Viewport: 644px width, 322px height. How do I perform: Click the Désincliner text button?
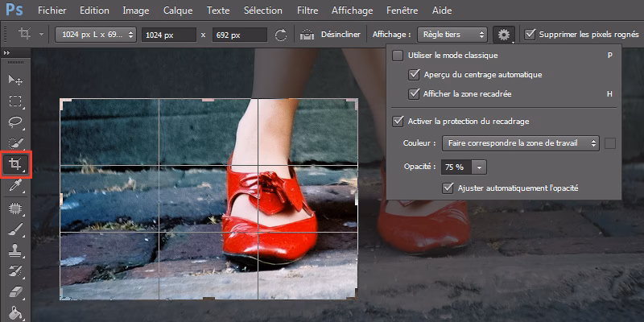341,35
